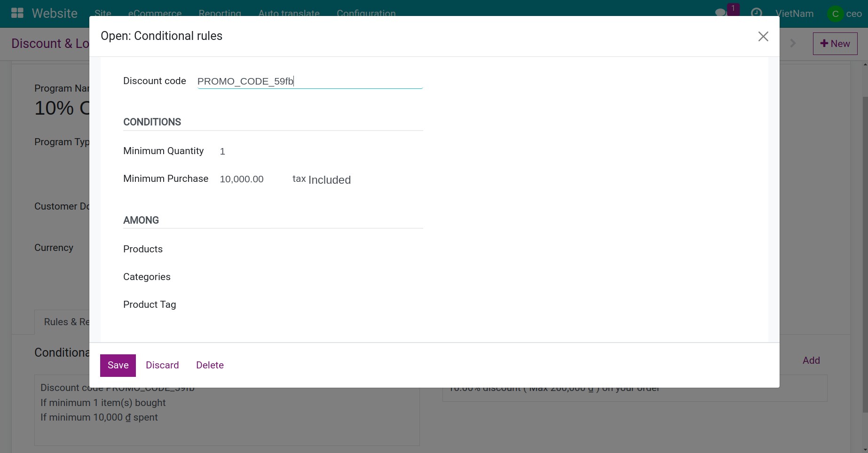Click the ceo user avatar
This screenshot has width=868, height=453.
click(x=835, y=14)
